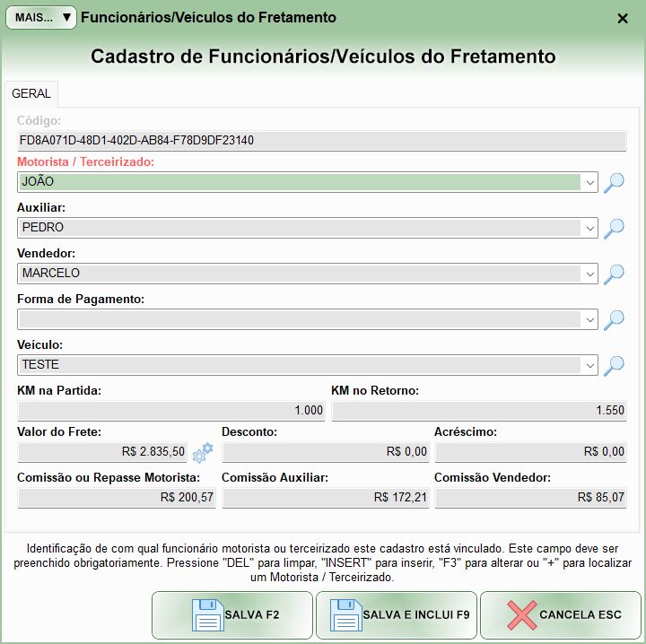Expand the Vendedor combo box arrow
This screenshot has height=644, width=646.
pos(590,274)
